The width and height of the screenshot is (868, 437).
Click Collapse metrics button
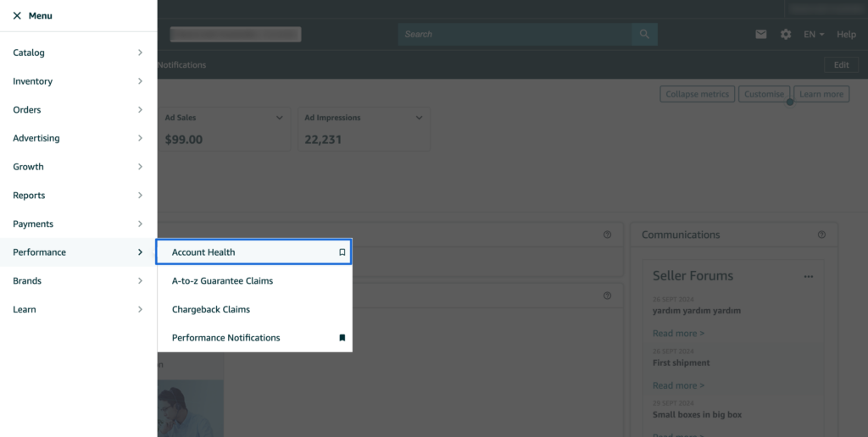[698, 94]
